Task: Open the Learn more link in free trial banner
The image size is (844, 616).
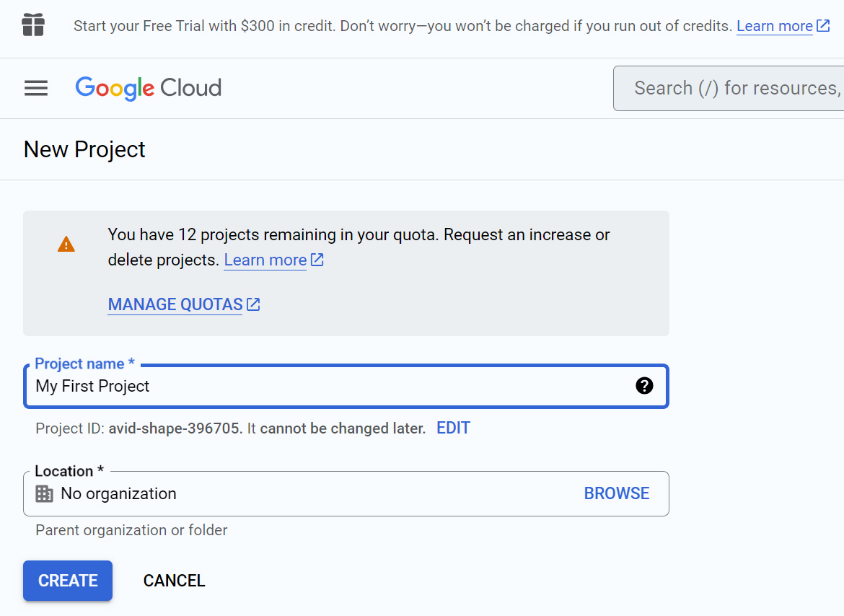Action: click(x=775, y=26)
